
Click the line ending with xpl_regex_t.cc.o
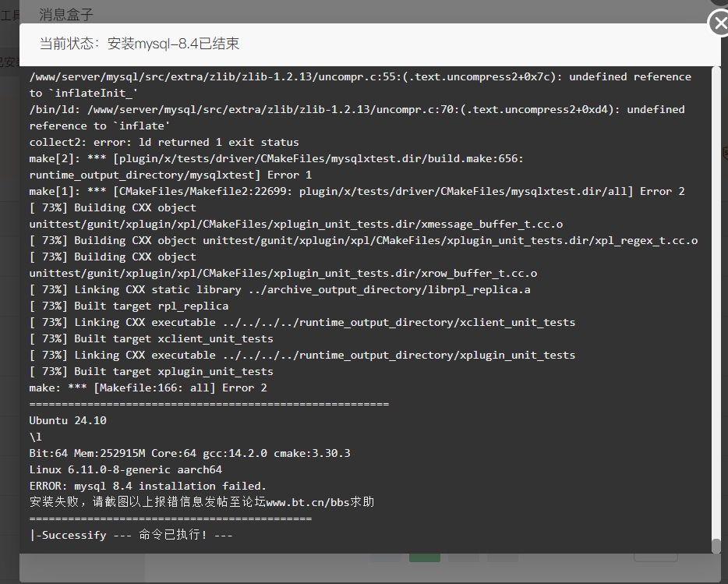click(x=363, y=241)
